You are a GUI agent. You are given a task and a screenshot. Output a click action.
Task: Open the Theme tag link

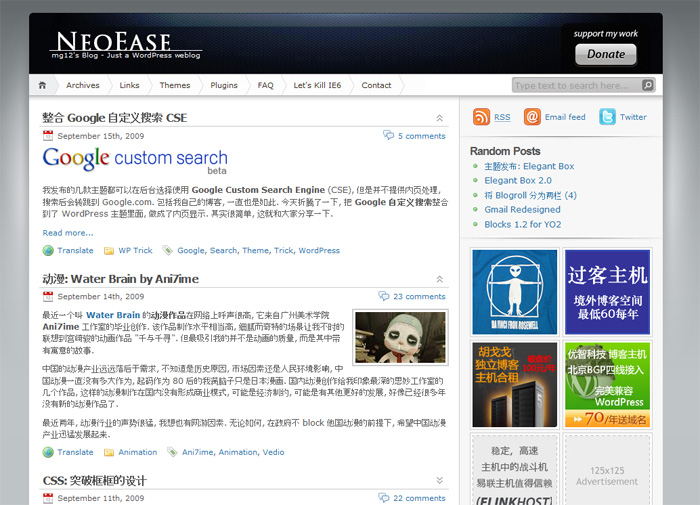click(255, 250)
